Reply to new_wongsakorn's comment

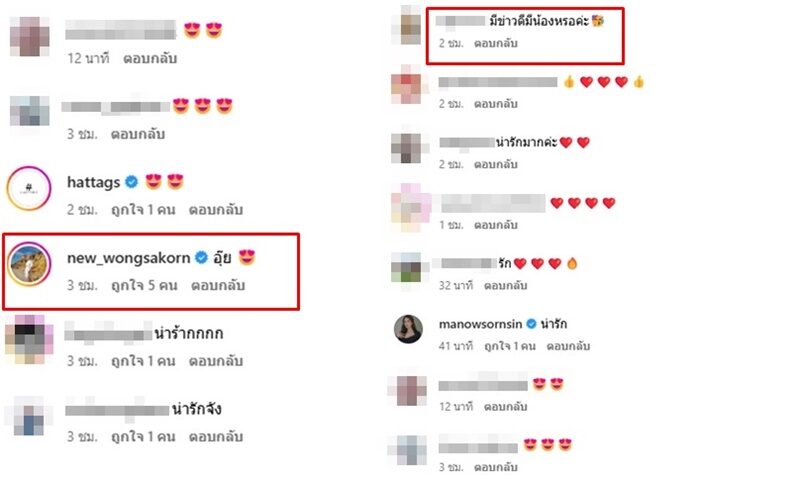(x=218, y=285)
